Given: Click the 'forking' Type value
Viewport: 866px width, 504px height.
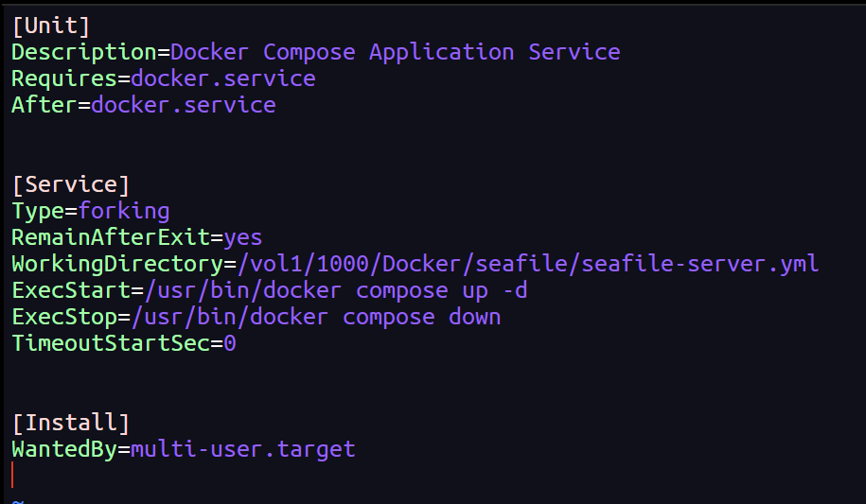Looking at the screenshot, I should [x=124, y=211].
